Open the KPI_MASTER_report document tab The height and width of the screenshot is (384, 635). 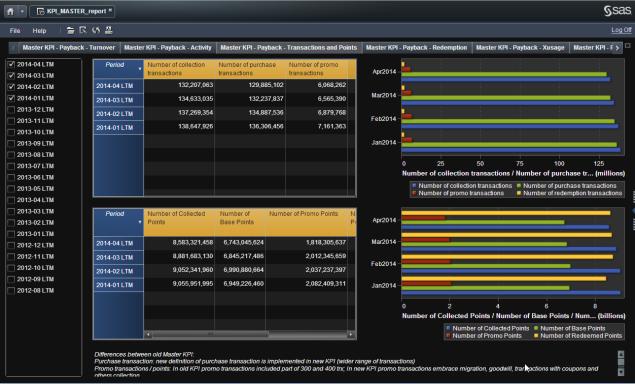click(x=72, y=11)
